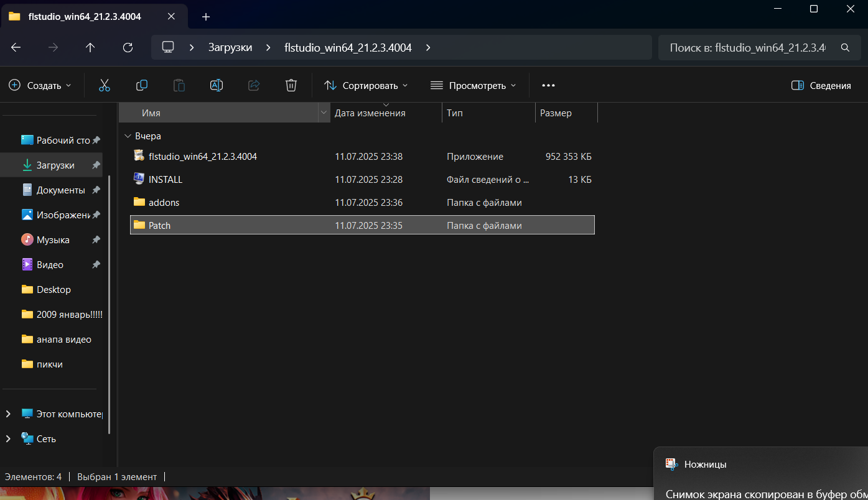Image resolution: width=868 pixels, height=500 pixels.
Task: Click the Cut scissors icon
Action: [x=104, y=85]
